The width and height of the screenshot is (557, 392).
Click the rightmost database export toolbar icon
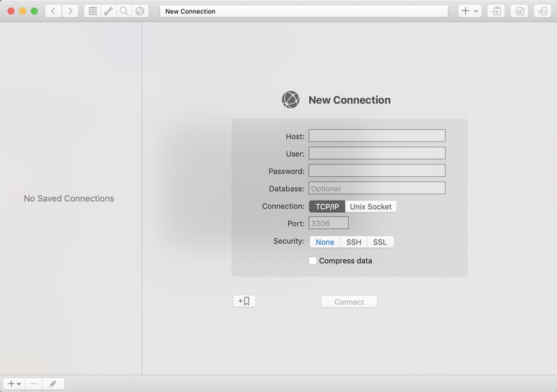(542, 11)
